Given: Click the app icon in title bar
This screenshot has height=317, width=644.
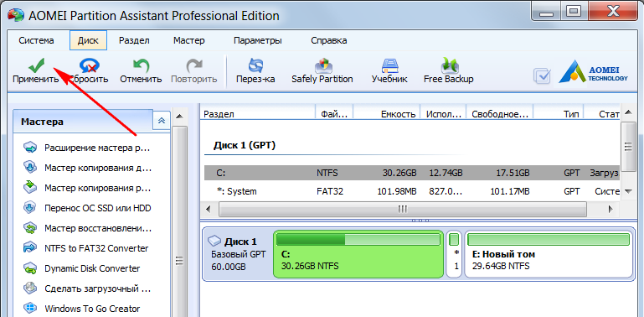Looking at the screenshot, I should [x=16, y=16].
